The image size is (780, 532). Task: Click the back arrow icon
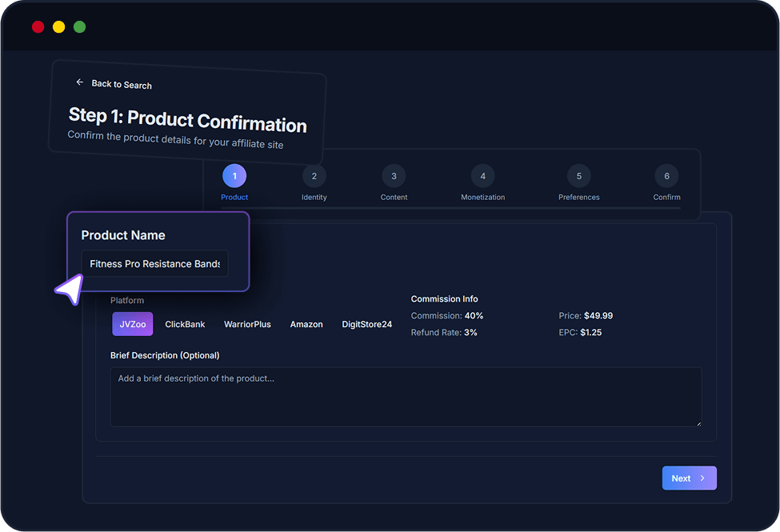click(x=79, y=82)
